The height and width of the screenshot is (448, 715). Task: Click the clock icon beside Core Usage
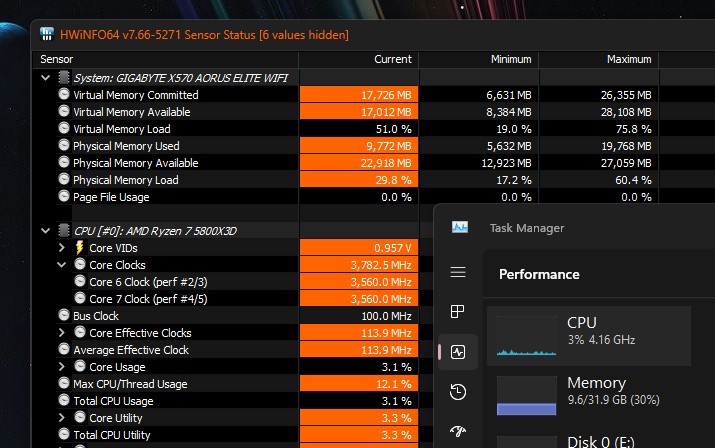pyautogui.click(x=80, y=366)
